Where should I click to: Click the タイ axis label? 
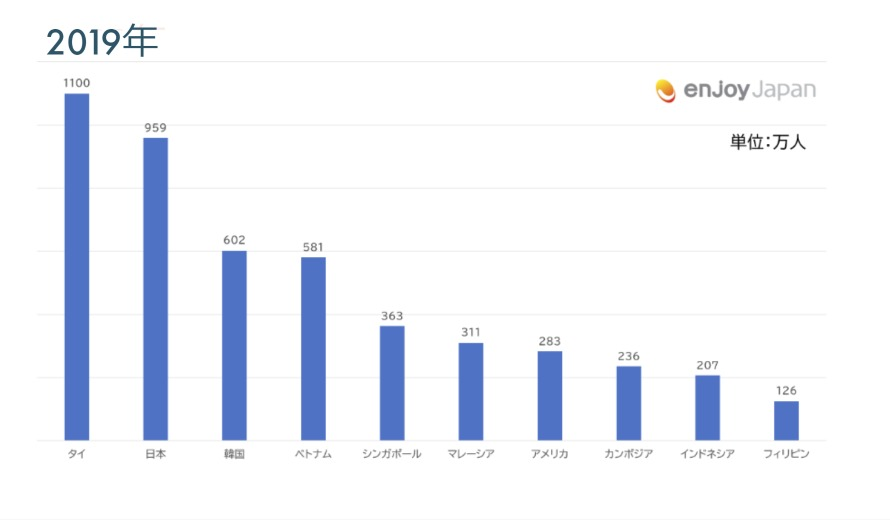click(76, 454)
